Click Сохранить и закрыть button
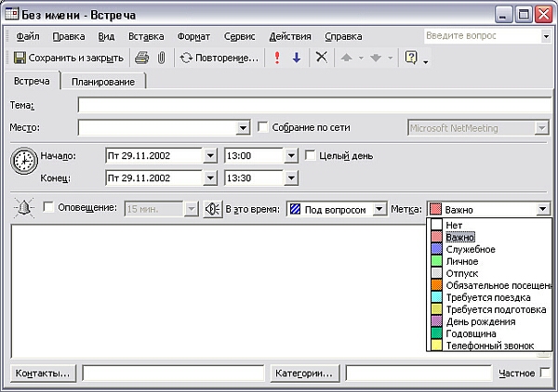Viewport: 558px width, 392px height. pyautogui.click(x=68, y=58)
